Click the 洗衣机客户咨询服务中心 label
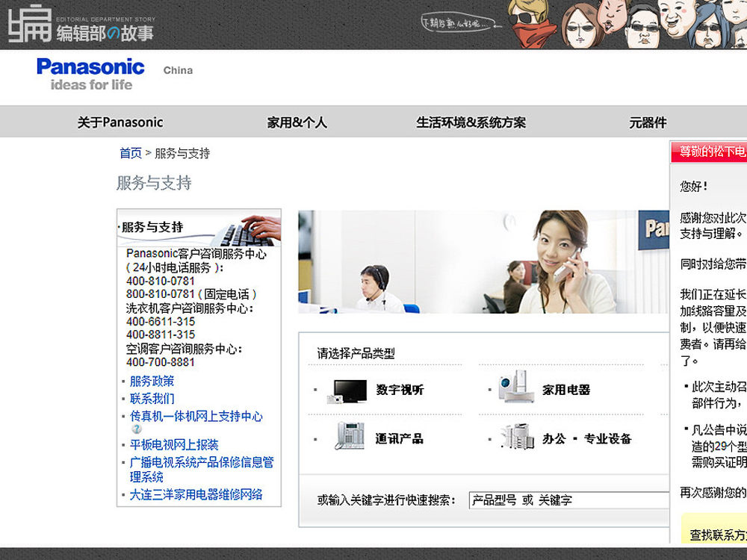This screenshot has height=560, width=747. point(190,308)
